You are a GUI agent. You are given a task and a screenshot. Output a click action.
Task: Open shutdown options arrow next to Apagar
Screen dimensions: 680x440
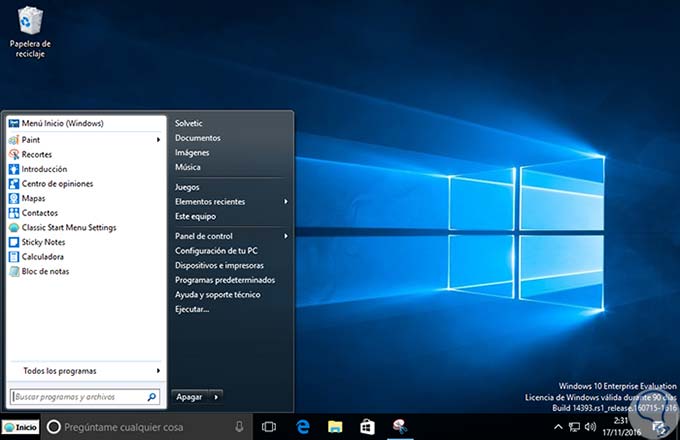216,397
